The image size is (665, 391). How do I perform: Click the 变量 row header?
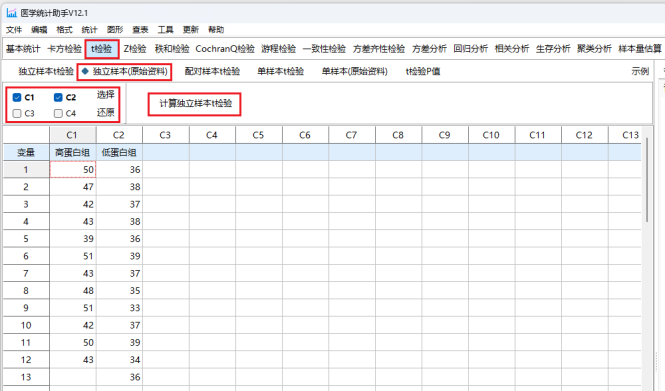[x=26, y=152]
